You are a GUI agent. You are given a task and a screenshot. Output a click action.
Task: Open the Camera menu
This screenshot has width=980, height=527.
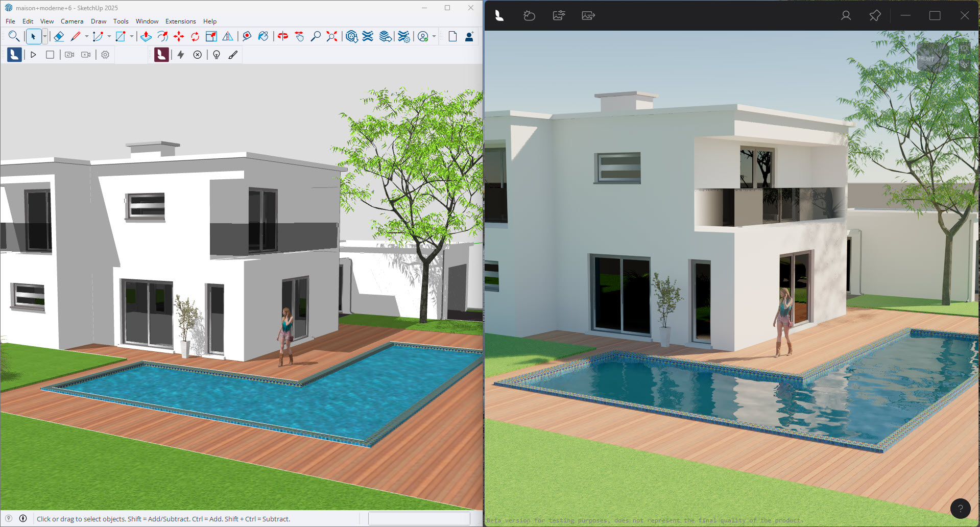tap(72, 21)
